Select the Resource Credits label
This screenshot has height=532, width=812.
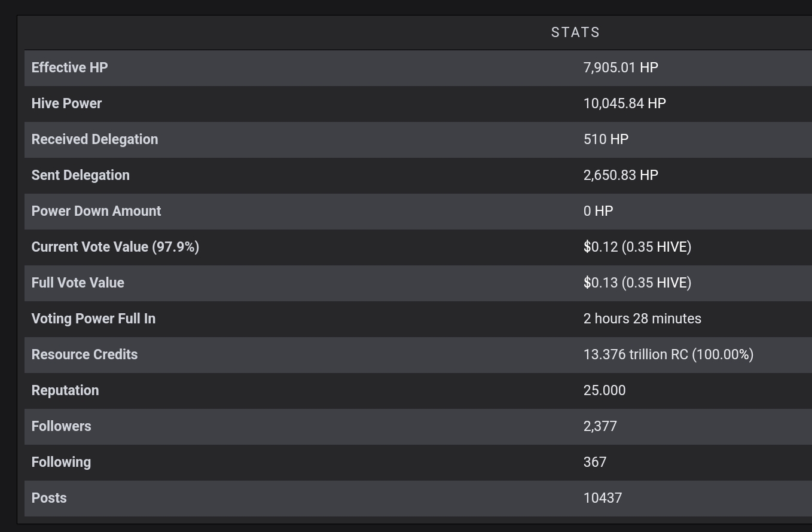pyautogui.click(x=84, y=354)
